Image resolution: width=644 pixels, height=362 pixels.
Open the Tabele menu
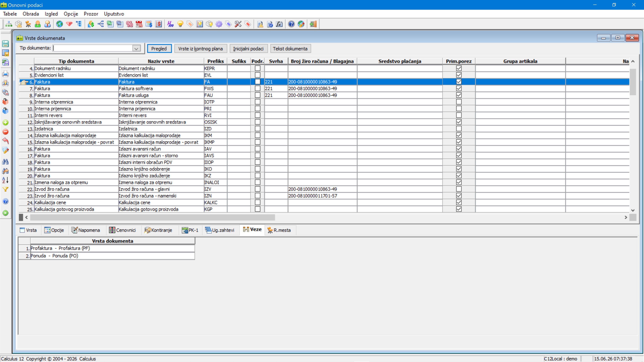point(10,14)
